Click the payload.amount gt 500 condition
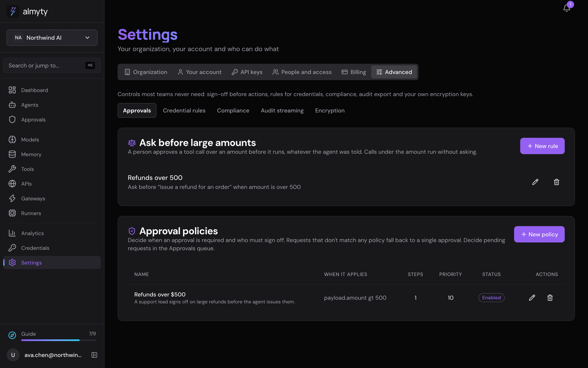This screenshot has width=588, height=368. coord(355,298)
